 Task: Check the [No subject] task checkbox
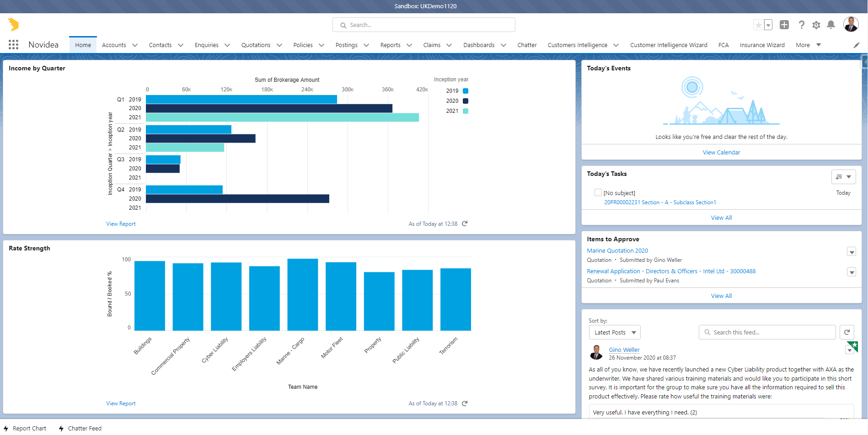coord(598,192)
